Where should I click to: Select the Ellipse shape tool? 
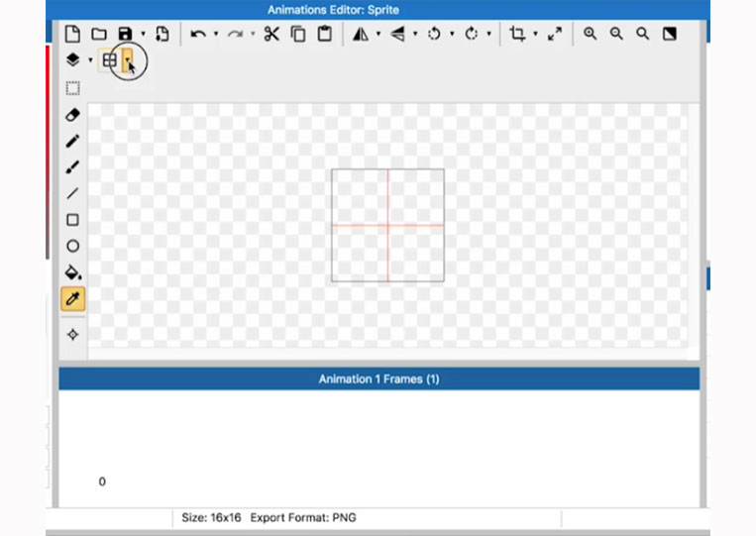click(72, 247)
